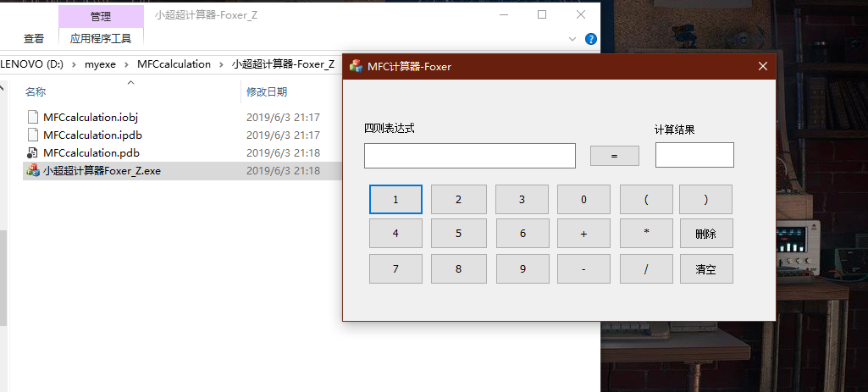Click the exe icon of 小超超计算器Foxer_Z.exe

point(33,170)
